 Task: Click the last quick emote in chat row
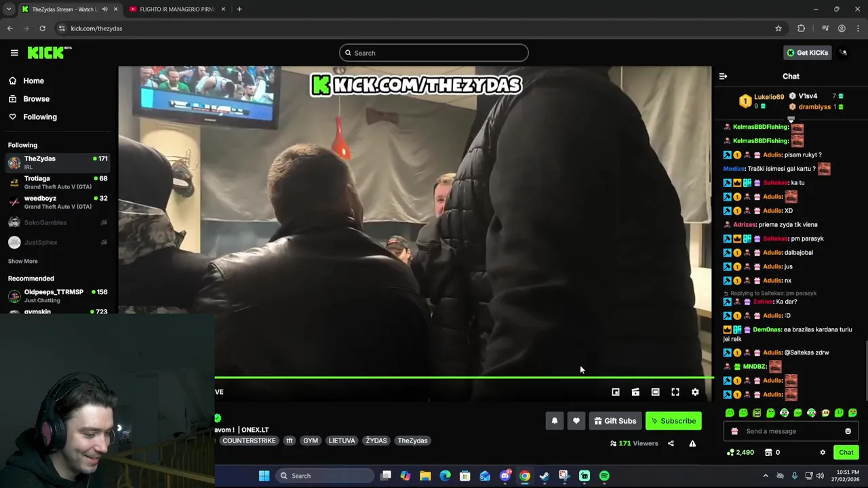[852, 413]
